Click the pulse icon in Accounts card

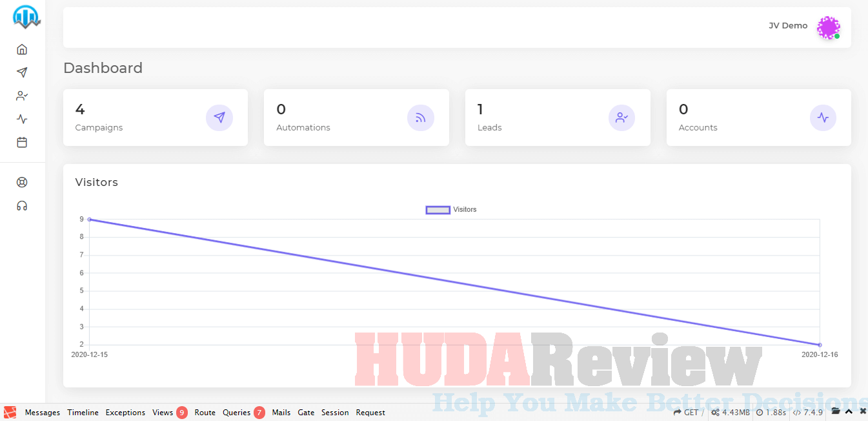(x=823, y=118)
